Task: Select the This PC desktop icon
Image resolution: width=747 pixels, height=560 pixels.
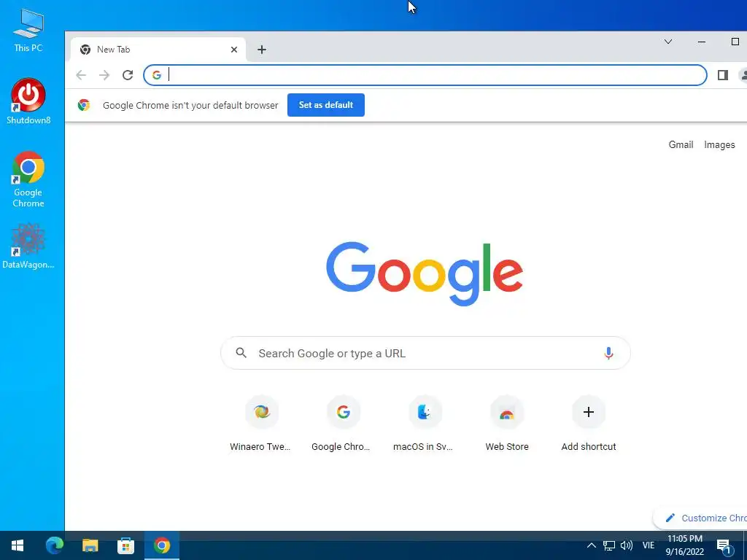Action: (28, 31)
